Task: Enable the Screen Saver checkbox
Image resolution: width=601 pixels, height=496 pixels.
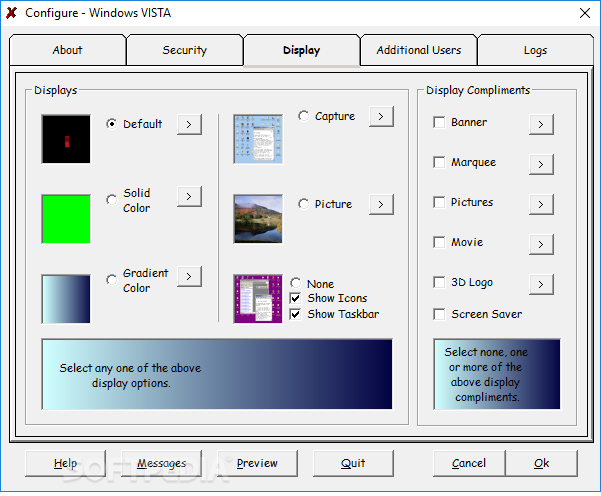Action: (x=439, y=314)
